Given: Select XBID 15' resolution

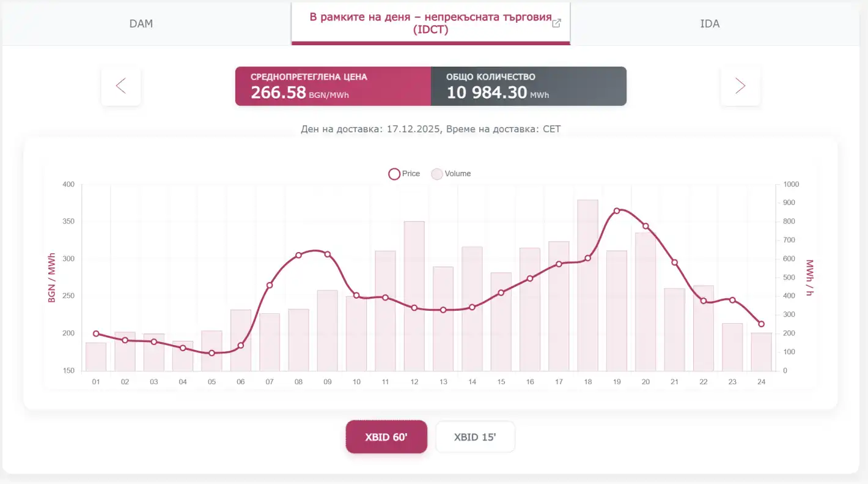Looking at the screenshot, I should (x=475, y=437).
